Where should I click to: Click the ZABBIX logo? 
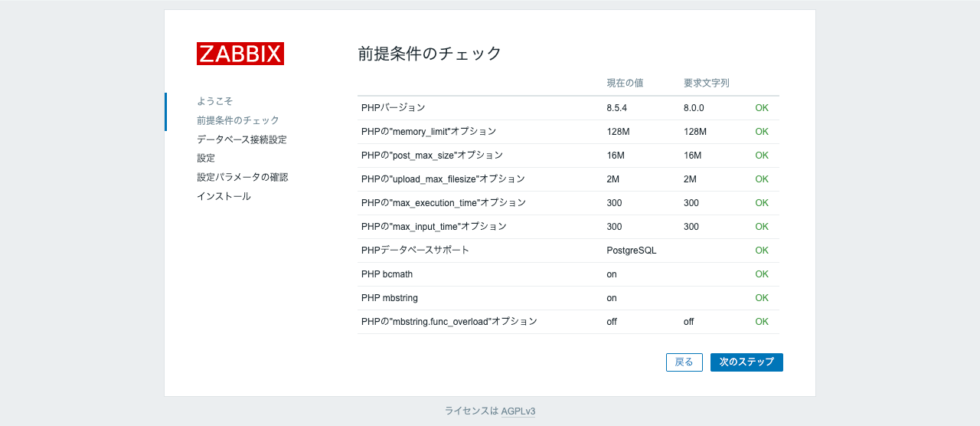point(240,54)
